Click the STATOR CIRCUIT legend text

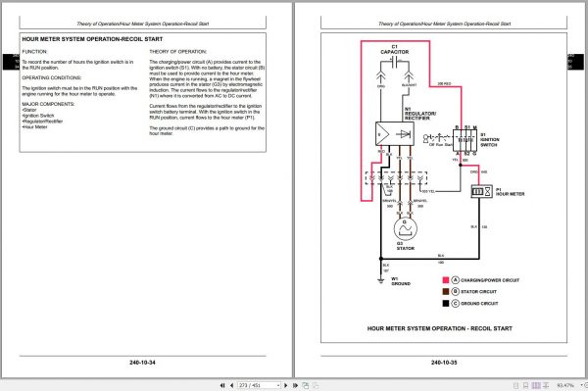tap(478, 292)
